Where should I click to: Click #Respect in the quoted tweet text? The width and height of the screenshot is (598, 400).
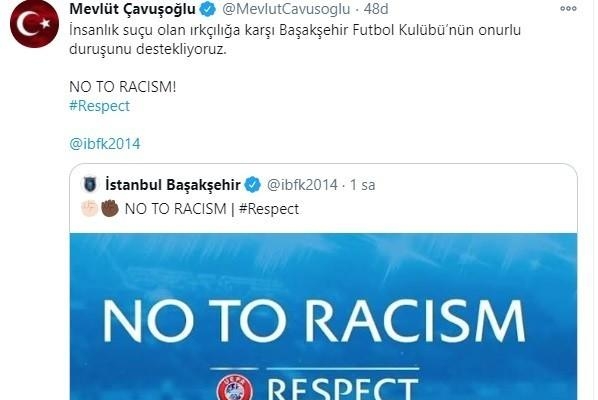269,209
